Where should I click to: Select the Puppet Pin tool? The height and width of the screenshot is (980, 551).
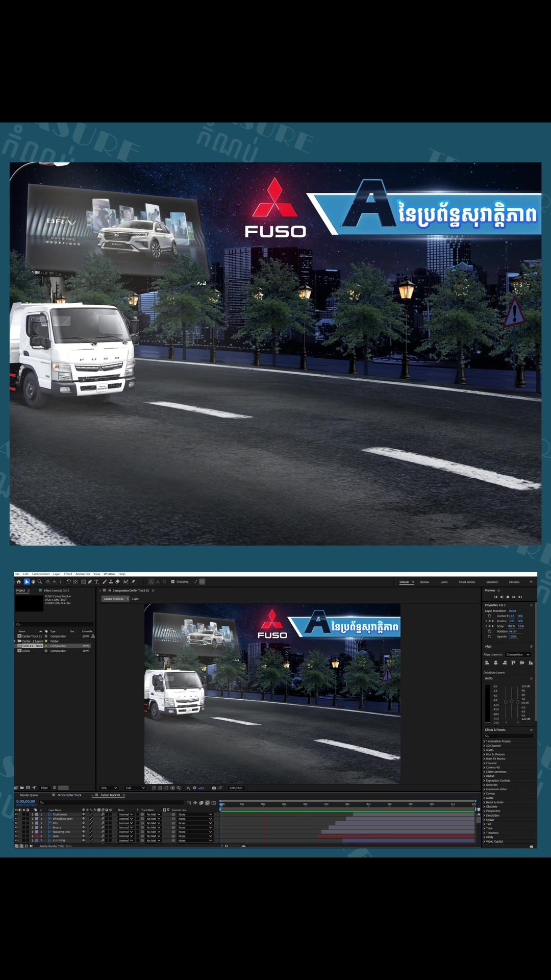click(x=133, y=582)
